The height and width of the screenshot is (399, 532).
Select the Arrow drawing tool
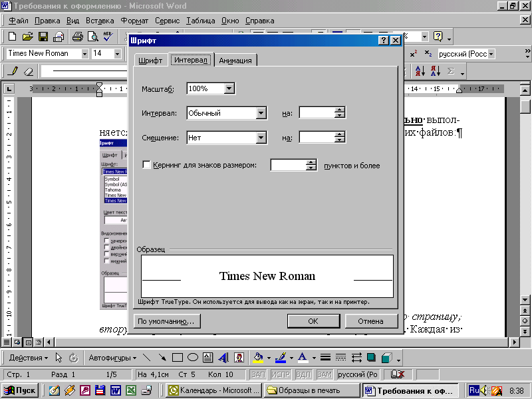[x=162, y=358]
